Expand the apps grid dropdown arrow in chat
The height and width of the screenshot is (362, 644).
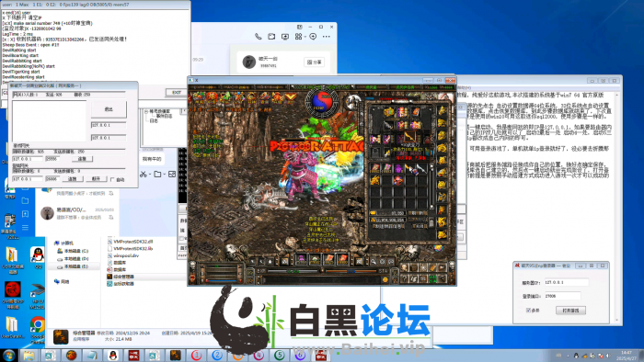305,37
